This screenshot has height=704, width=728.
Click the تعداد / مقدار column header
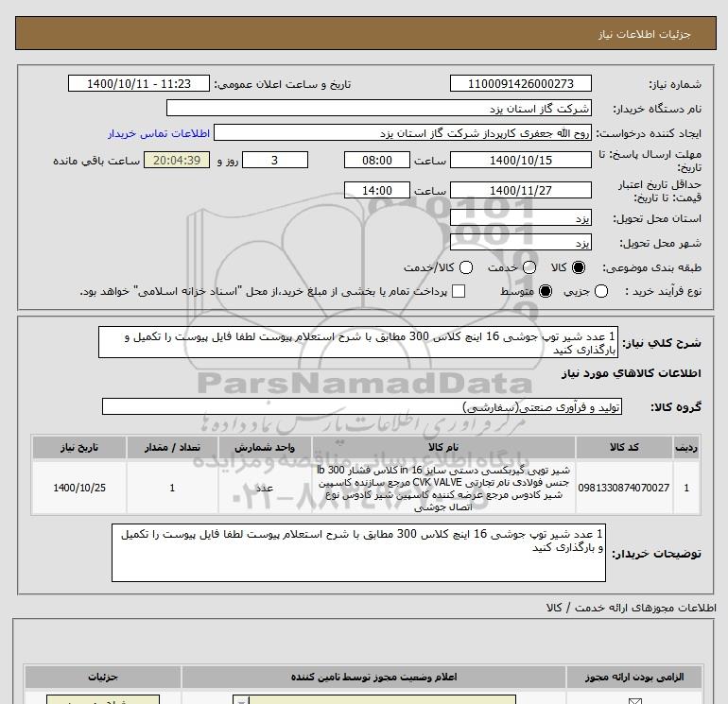point(172,447)
